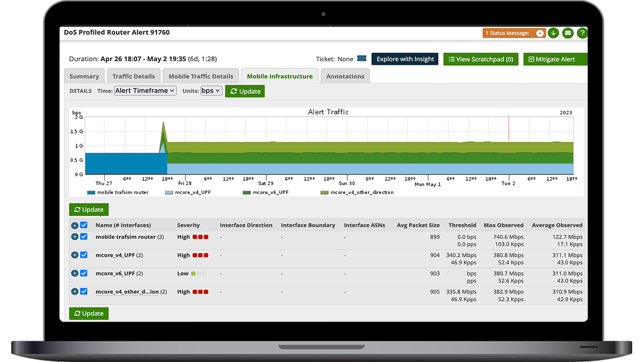The height and width of the screenshot is (362, 644).
Task: Click the envelope email icon
Action: [x=568, y=33]
